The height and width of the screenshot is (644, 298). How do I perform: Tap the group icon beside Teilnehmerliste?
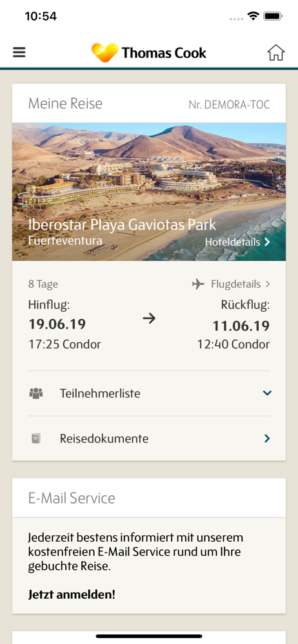(36, 393)
